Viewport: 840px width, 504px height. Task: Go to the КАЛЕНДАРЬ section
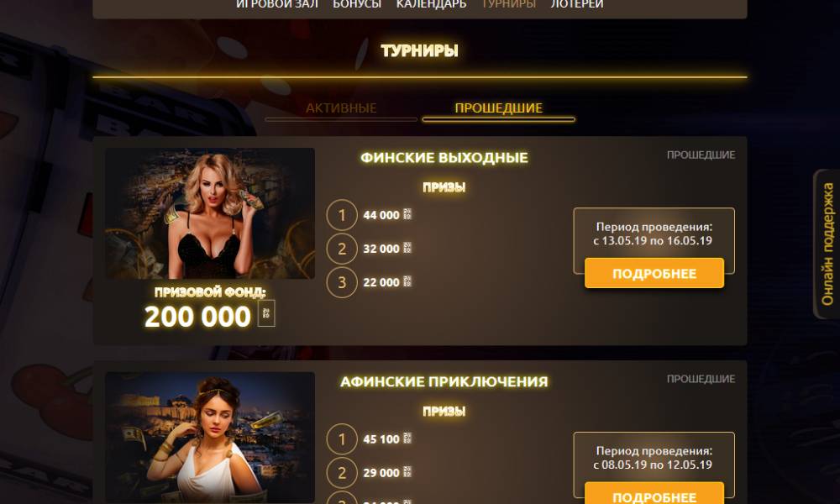click(x=431, y=4)
